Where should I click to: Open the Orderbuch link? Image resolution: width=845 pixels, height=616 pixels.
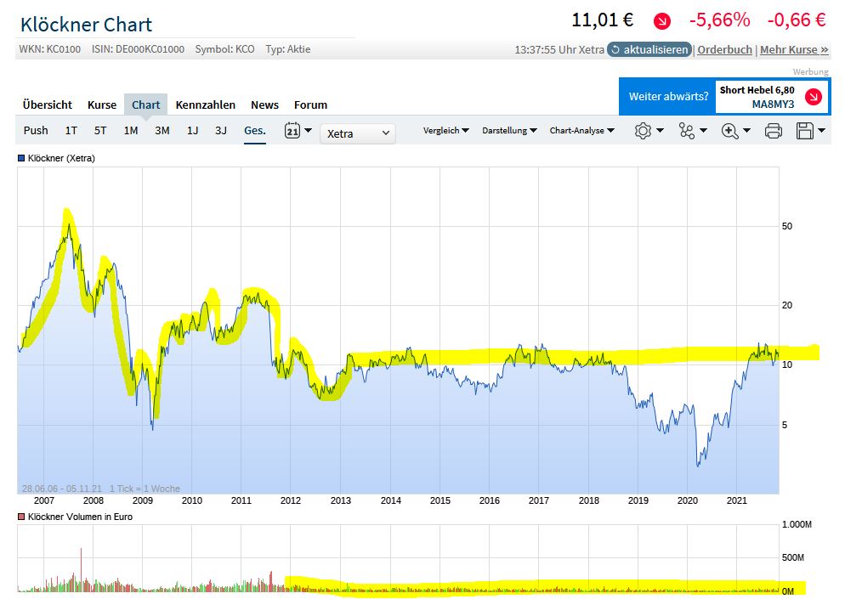click(x=724, y=49)
